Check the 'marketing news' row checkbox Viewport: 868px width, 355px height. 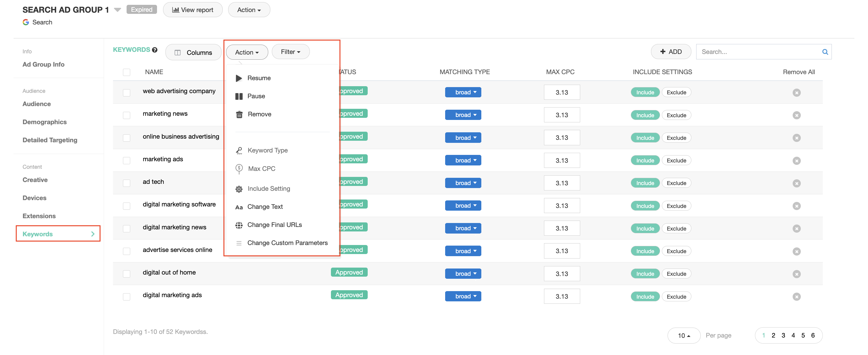126,115
